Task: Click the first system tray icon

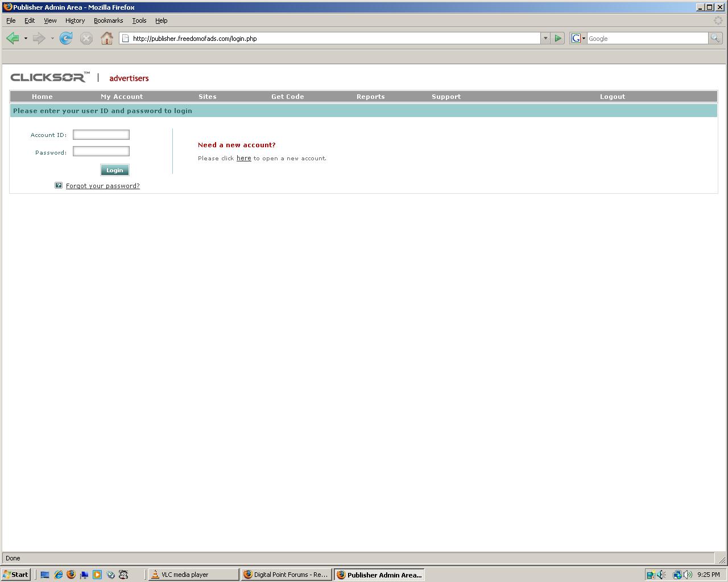Action: click(651, 575)
